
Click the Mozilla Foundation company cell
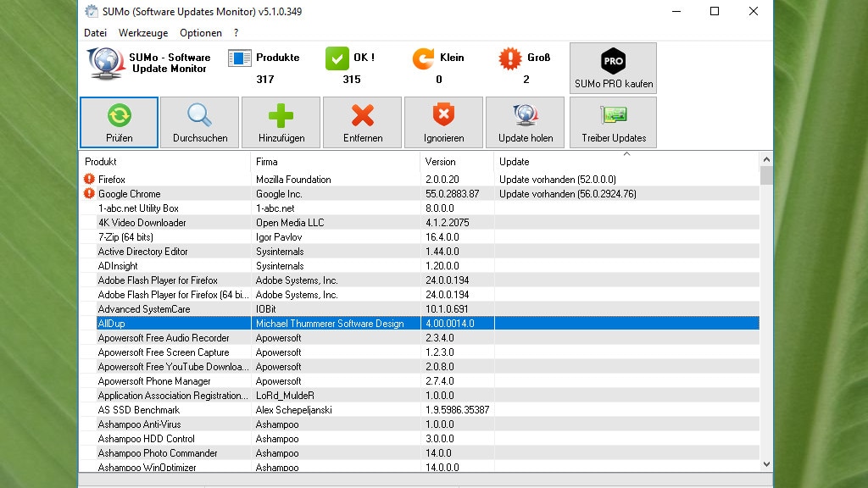click(293, 180)
